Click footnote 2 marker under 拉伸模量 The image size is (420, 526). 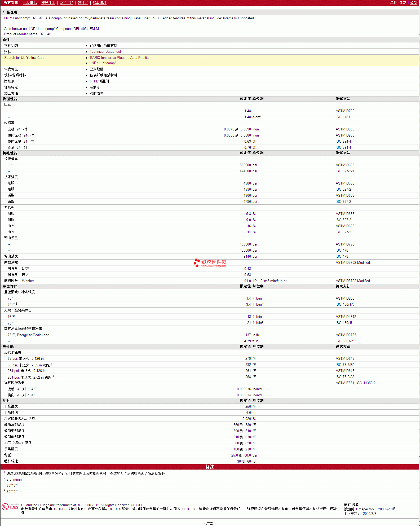(11, 164)
